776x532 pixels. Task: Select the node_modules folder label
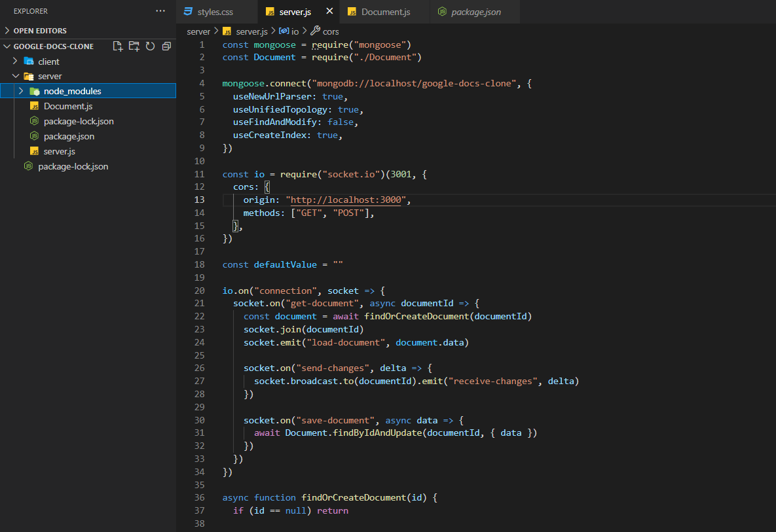[x=72, y=91]
